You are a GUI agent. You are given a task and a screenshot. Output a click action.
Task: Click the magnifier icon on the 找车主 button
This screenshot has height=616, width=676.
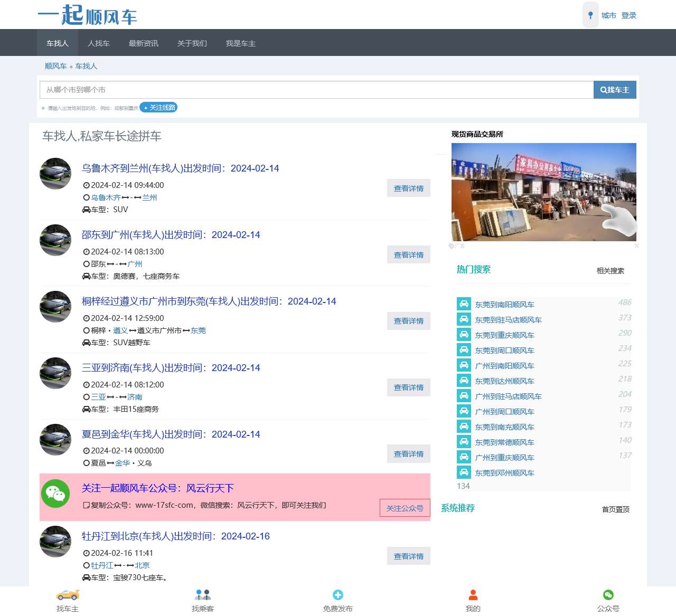pos(604,90)
